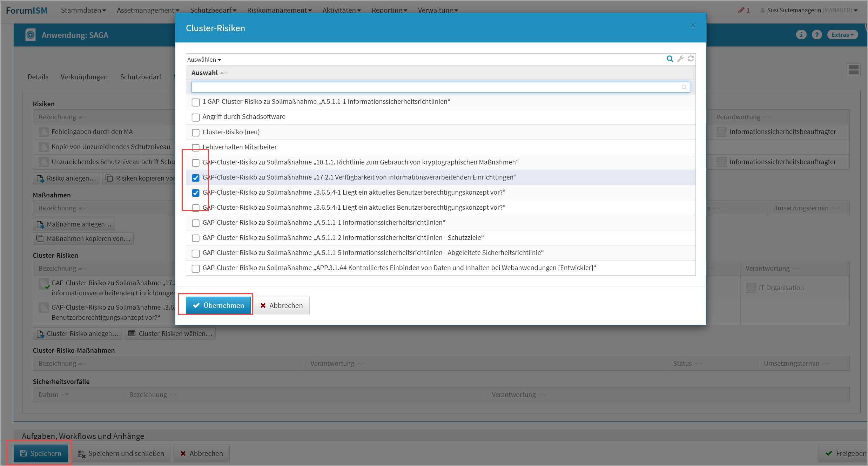Check the 'Angriff durch Schadsoftware' checkbox
The width and height of the screenshot is (868, 466).
coord(196,117)
